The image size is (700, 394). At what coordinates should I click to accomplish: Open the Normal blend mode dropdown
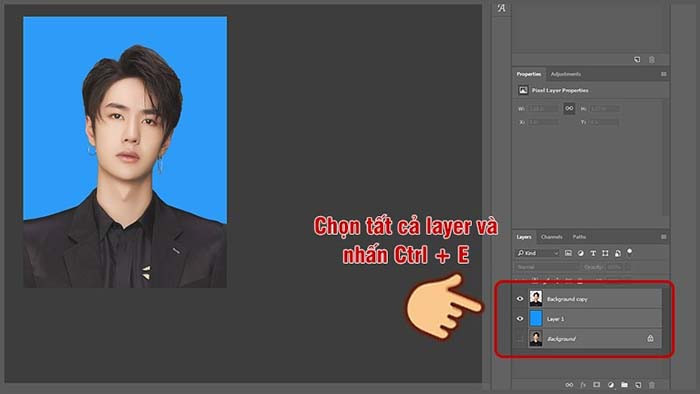click(546, 267)
